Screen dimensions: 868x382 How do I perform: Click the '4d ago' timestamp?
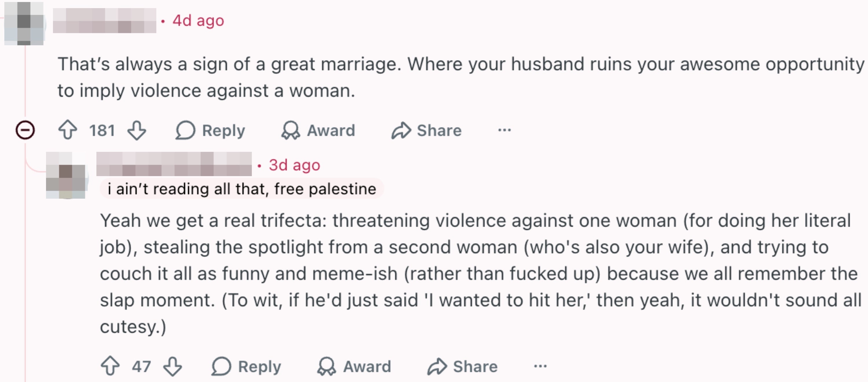coord(198,21)
